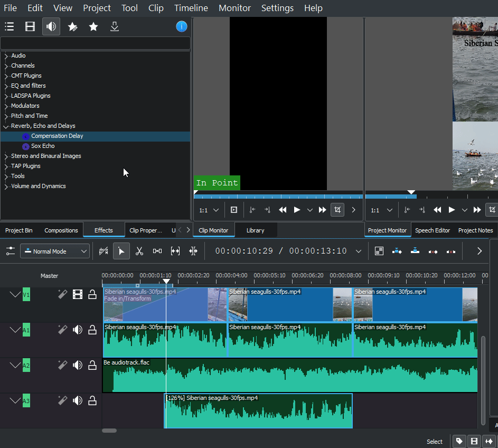Expand the Pitch and Time category
The image size is (498, 448).
(6, 116)
